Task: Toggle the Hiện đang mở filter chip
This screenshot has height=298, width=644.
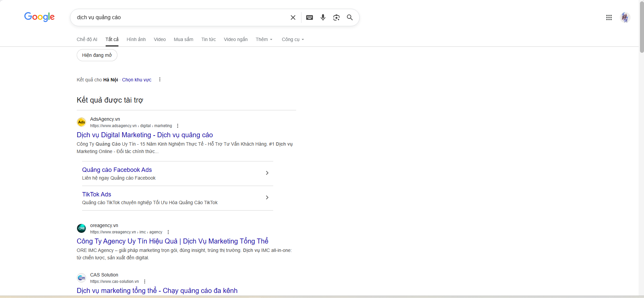Action: (x=97, y=55)
